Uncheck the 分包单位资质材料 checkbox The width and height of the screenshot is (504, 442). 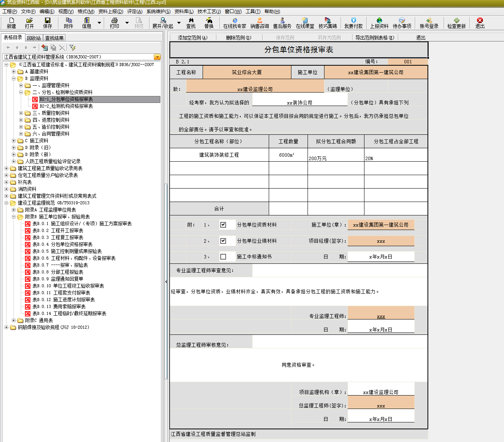point(223,225)
